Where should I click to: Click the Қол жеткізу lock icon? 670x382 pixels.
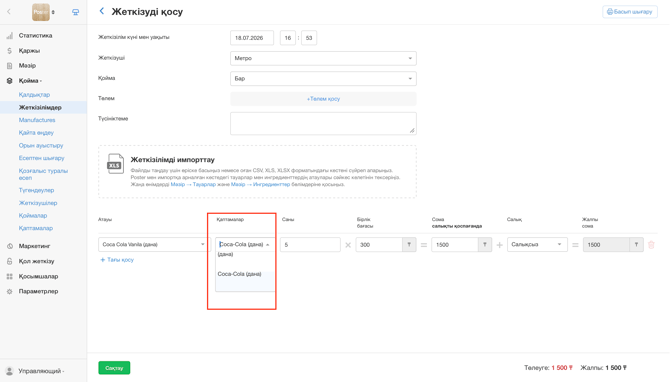point(9,261)
